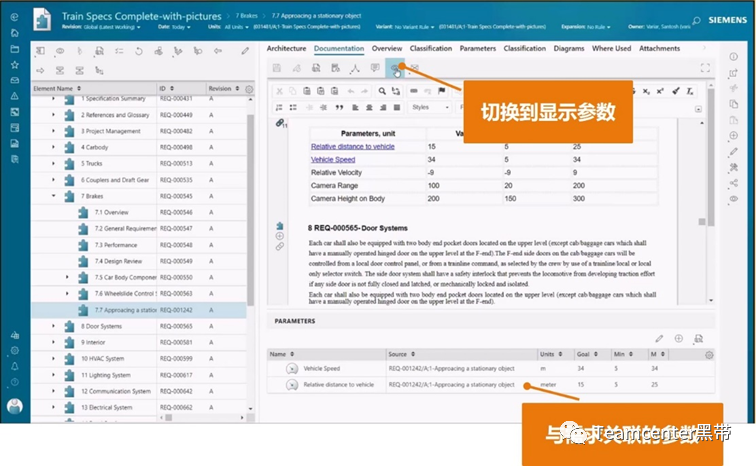Open the element table column settings gear
The image size is (756, 466).
click(x=249, y=89)
